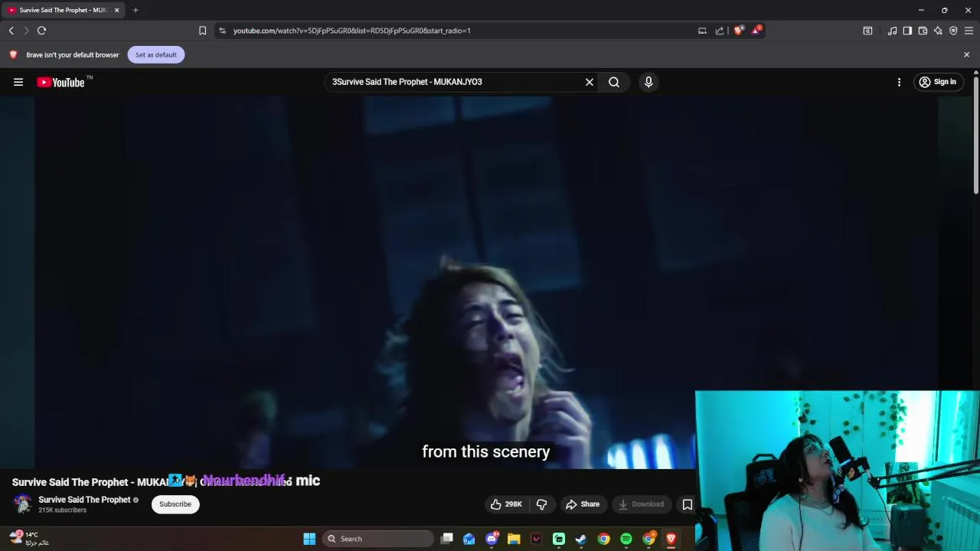Image resolution: width=980 pixels, height=551 pixels.
Task: Click the Windows taskbar Search box
Action: (x=379, y=539)
